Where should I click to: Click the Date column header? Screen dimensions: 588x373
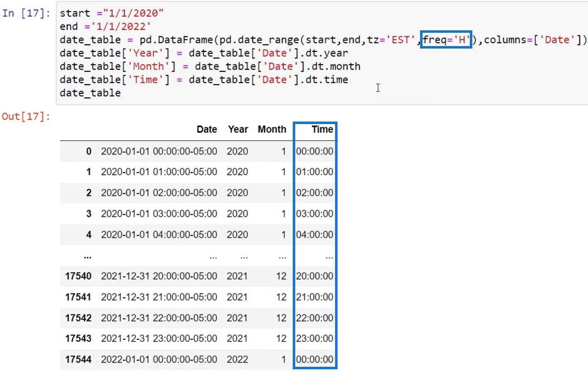(x=207, y=129)
